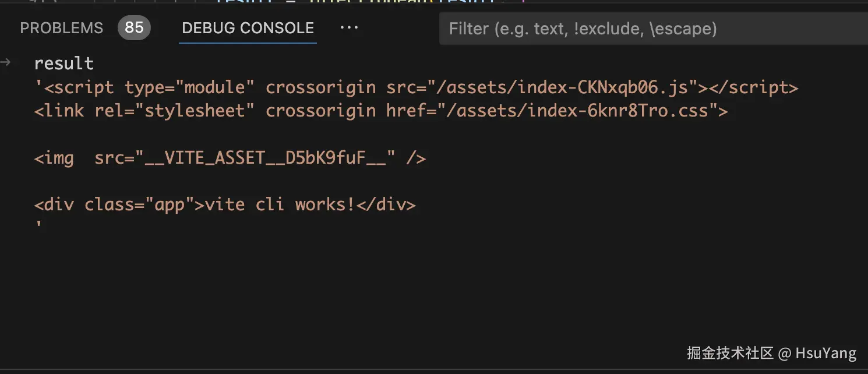The image size is (868, 374).
Task: Open the DEBUG CONSOLE tab
Action: (248, 28)
